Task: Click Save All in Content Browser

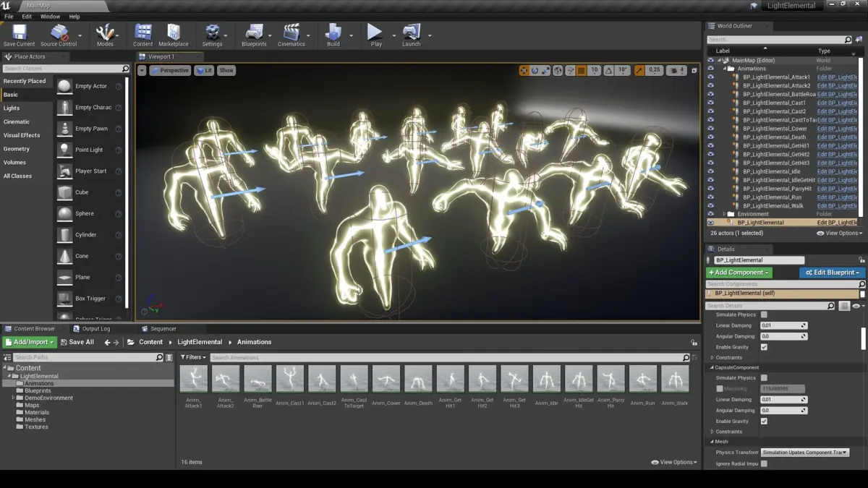Action: (77, 342)
